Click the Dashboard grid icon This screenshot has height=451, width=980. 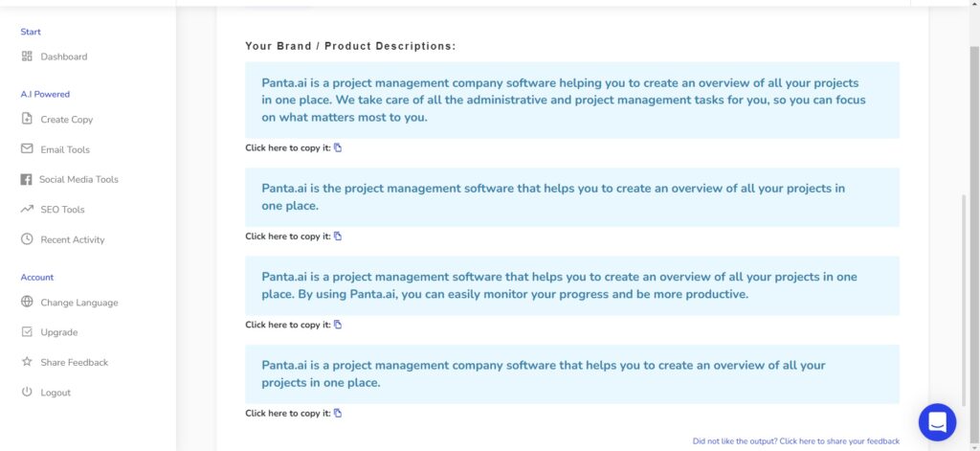tap(27, 56)
